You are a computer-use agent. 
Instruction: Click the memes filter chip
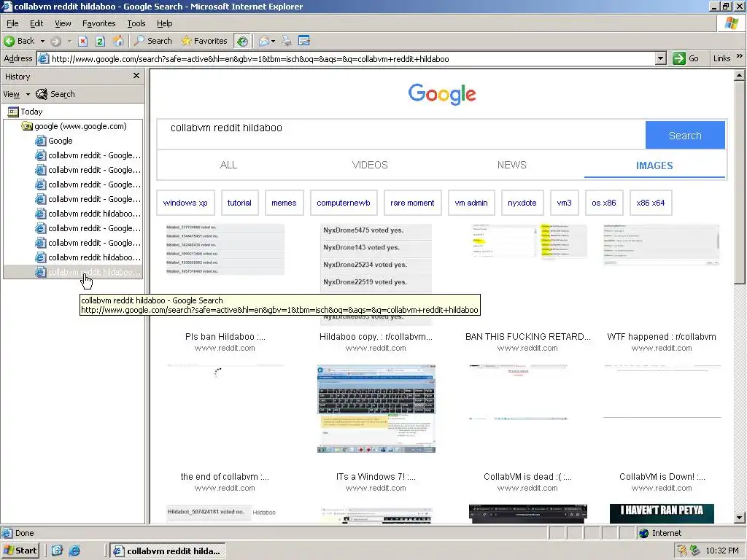(284, 203)
